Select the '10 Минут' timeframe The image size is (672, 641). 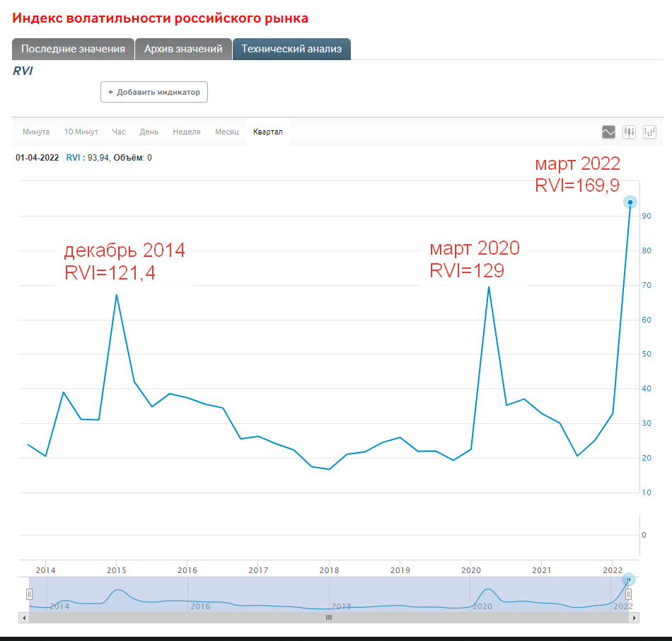[81, 132]
